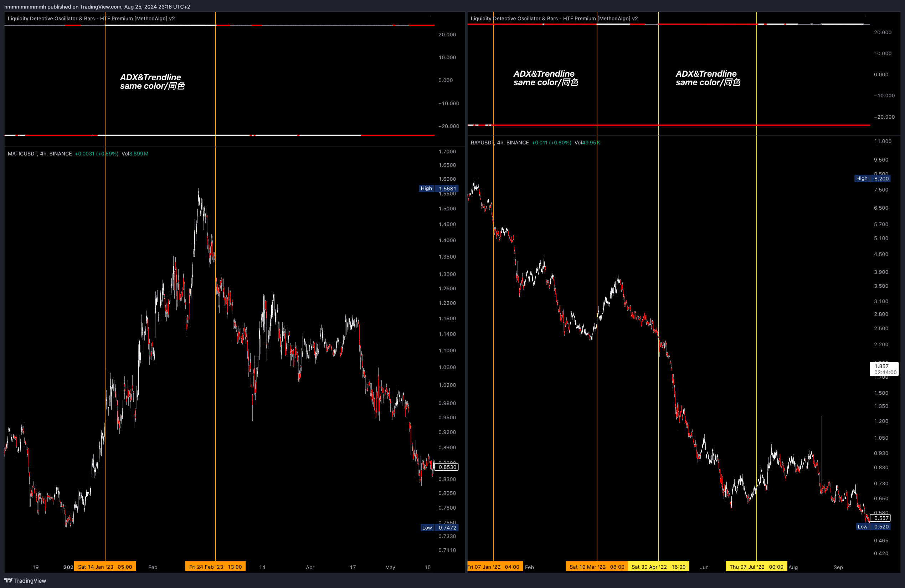Screen dimensions: 905x588
Task: Click the Sat 30 Apr '22 16:00 date marker
Action: [x=658, y=567]
